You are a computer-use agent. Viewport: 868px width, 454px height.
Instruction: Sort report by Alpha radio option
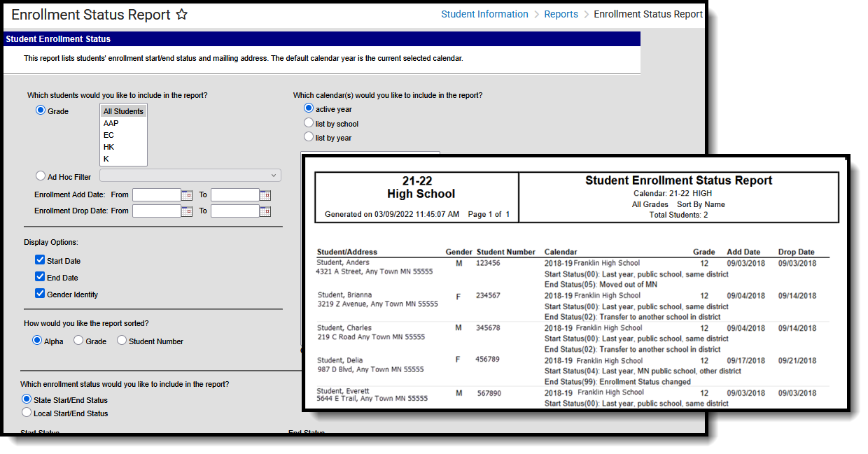pos(37,341)
